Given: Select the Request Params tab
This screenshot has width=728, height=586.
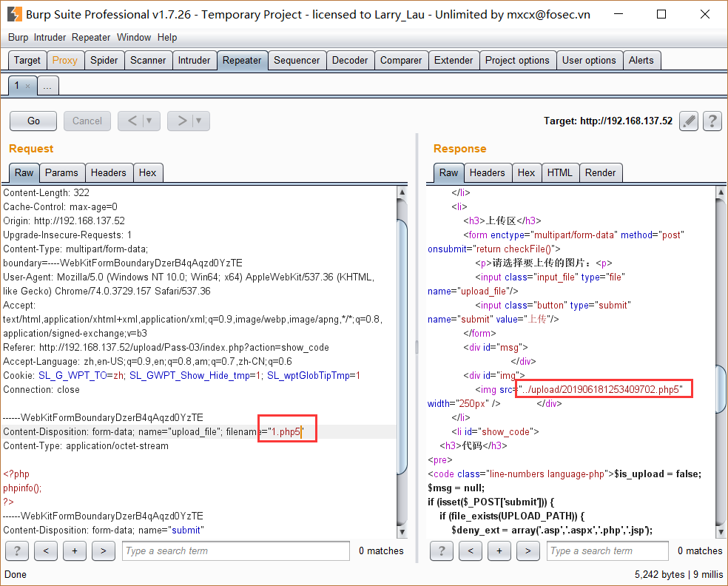Looking at the screenshot, I should [61, 172].
